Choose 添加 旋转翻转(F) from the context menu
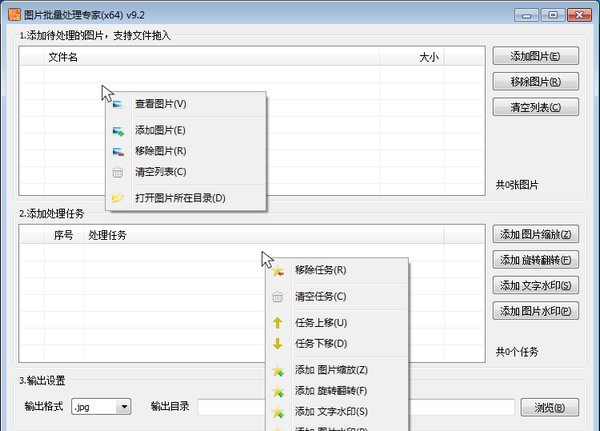Image resolution: width=600 pixels, height=431 pixels. point(337,391)
